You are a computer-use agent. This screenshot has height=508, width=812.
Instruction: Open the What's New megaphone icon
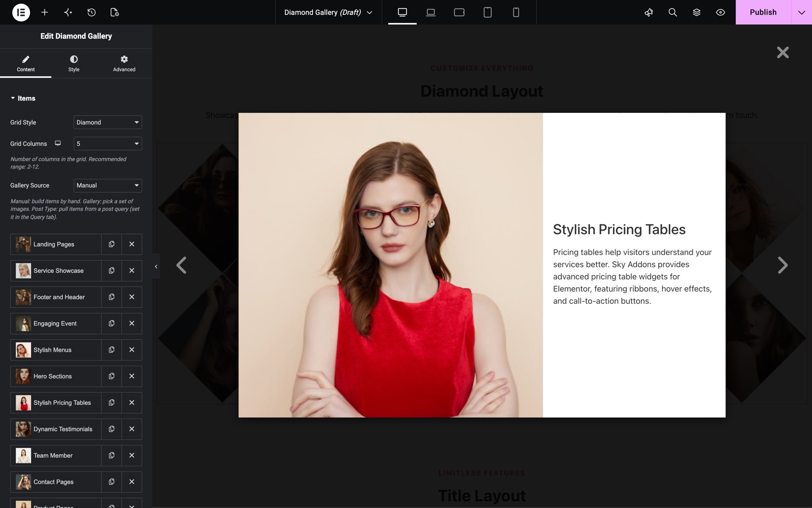coord(649,12)
